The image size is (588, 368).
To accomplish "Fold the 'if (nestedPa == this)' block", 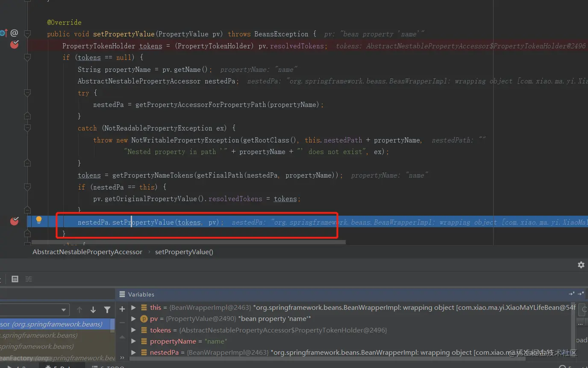I will [28, 187].
